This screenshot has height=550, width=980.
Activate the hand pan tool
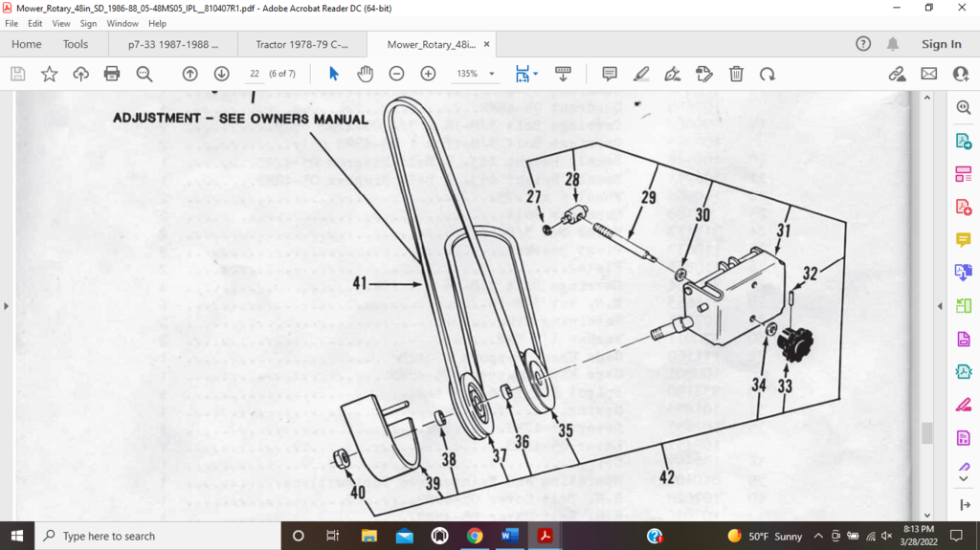tap(365, 74)
